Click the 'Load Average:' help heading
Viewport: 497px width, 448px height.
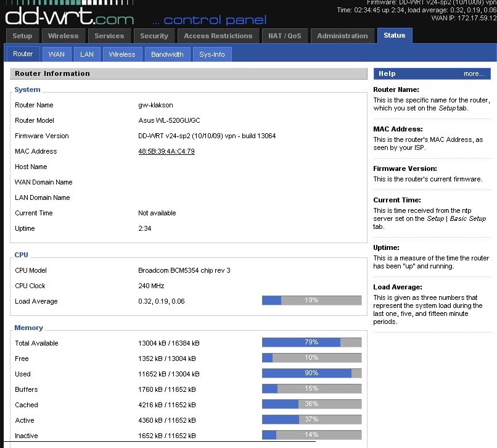coord(398,287)
